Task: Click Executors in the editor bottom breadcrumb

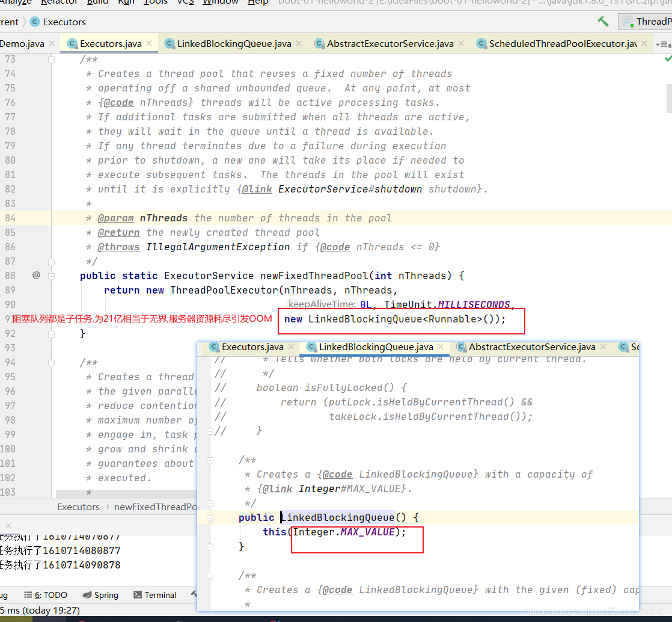Action: coord(78,507)
